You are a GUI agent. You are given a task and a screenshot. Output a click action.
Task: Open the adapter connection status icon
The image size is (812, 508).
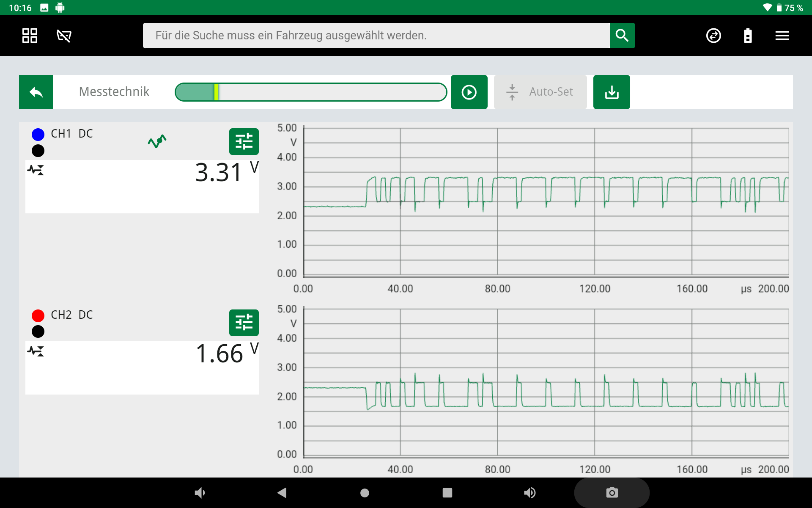[713, 36]
